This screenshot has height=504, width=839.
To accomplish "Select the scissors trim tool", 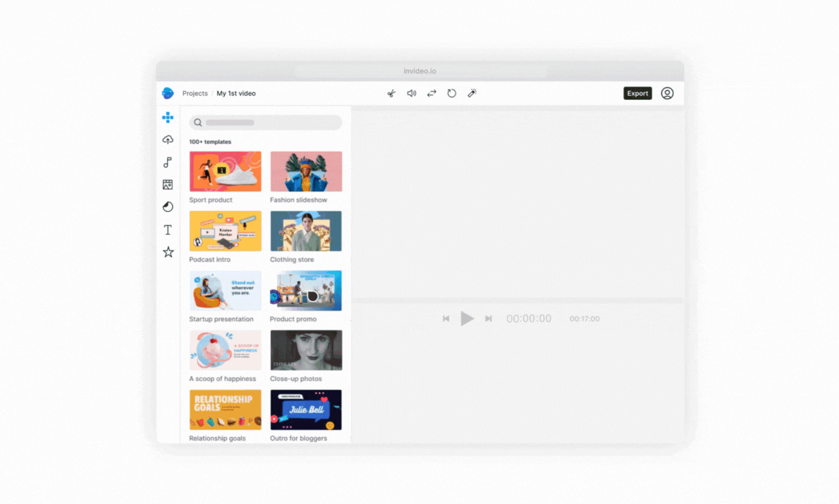I will 391,94.
